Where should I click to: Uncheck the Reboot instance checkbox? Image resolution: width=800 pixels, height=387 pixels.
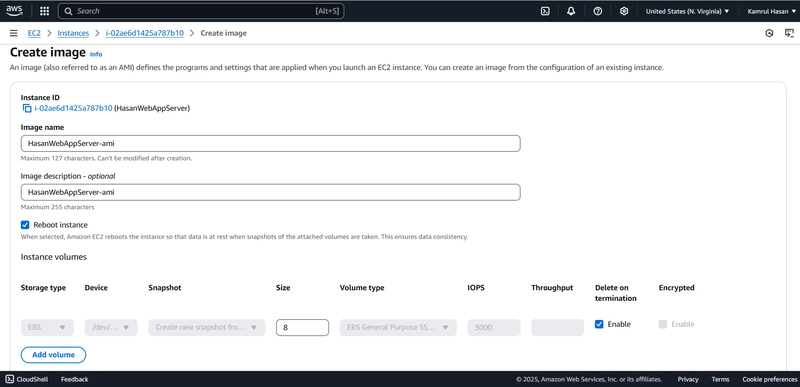pyautogui.click(x=25, y=225)
